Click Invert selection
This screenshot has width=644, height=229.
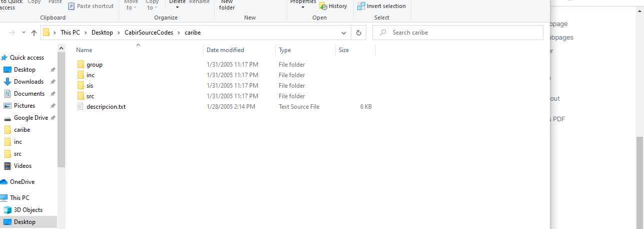[381, 6]
